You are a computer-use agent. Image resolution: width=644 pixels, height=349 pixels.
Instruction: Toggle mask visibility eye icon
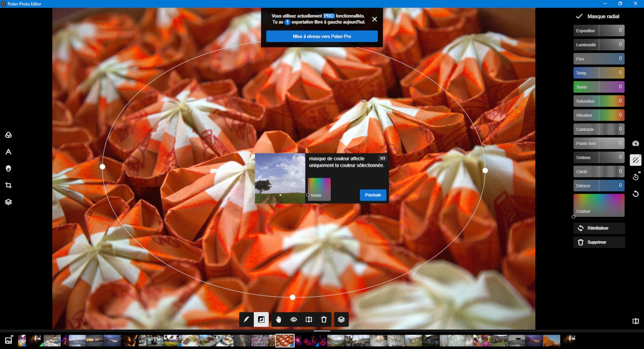[294, 320]
